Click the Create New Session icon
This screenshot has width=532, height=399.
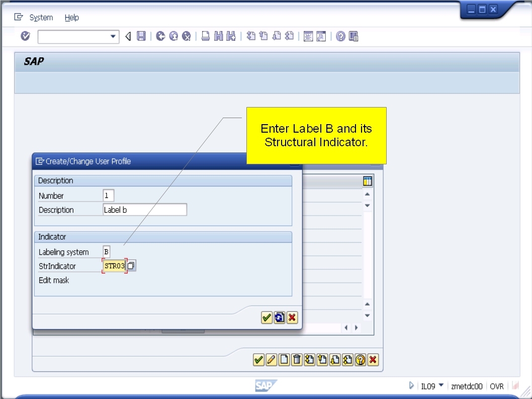(x=250, y=36)
